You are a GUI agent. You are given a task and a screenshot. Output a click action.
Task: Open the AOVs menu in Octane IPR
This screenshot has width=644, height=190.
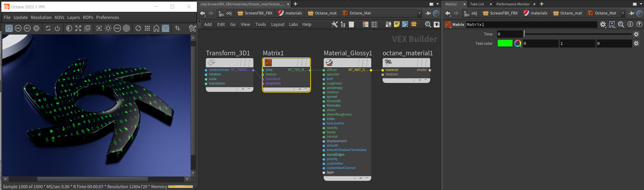[x=59, y=17]
